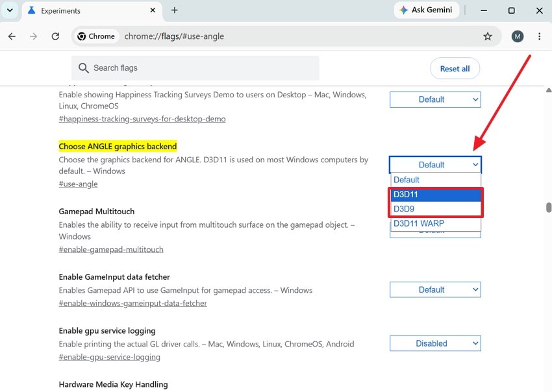The height and width of the screenshot is (392, 552).
Task: Open the #enable-gamepad-multitouch link
Action: (x=111, y=249)
